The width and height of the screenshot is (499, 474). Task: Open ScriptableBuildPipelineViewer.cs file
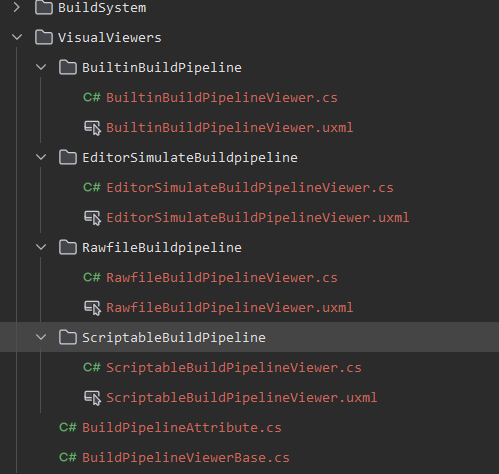point(234,368)
